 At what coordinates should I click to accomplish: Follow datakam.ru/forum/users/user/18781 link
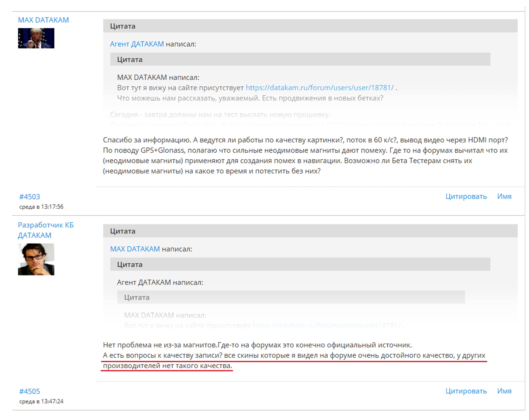pos(319,88)
